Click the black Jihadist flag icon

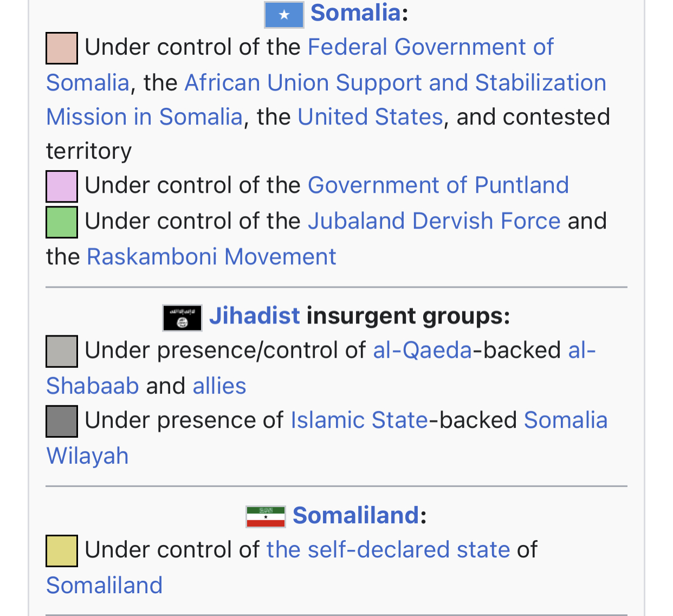pyautogui.click(x=182, y=318)
